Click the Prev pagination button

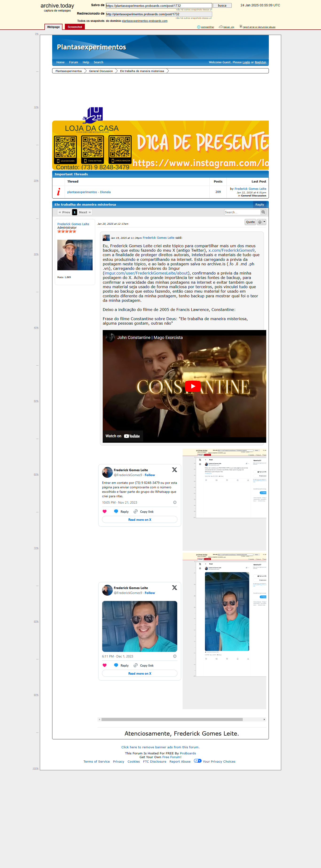(x=64, y=212)
